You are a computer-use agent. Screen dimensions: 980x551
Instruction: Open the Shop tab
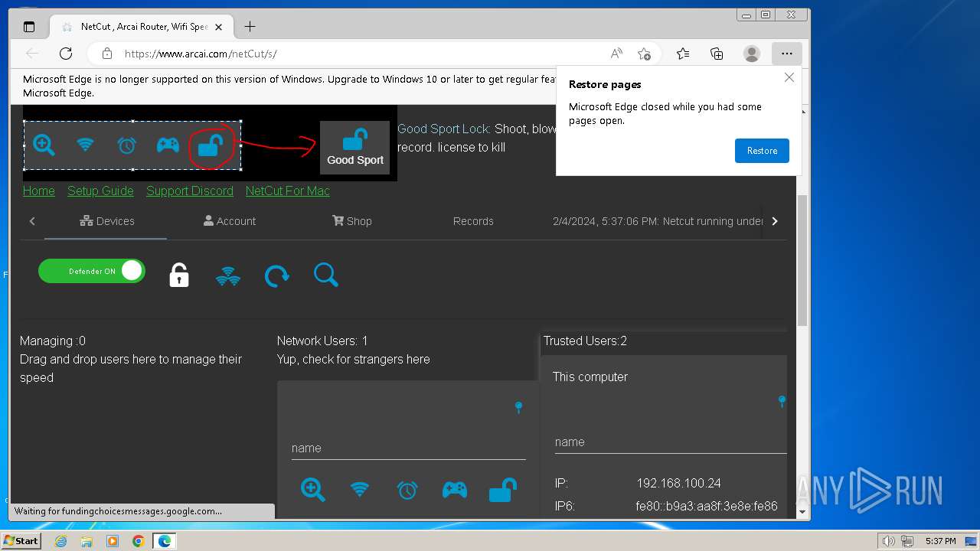click(352, 221)
